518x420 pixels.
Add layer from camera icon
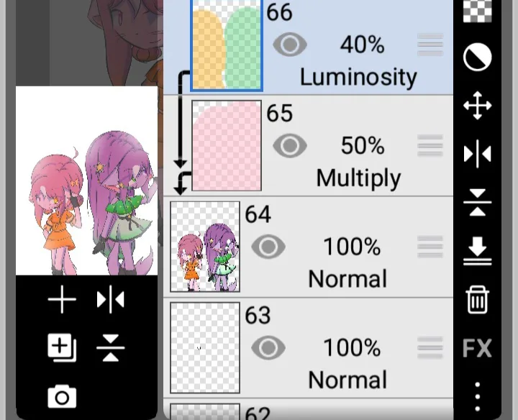[x=62, y=396]
